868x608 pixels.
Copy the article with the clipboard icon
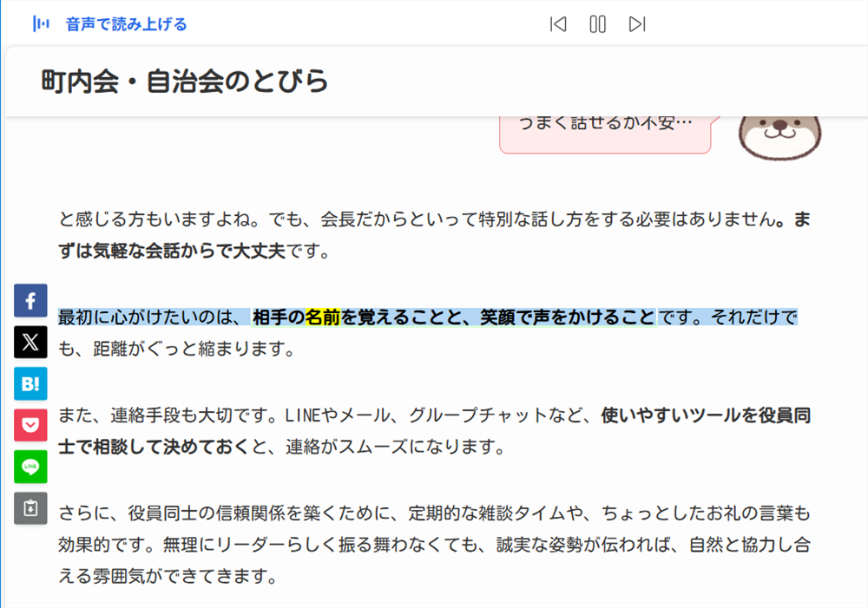click(x=30, y=509)
